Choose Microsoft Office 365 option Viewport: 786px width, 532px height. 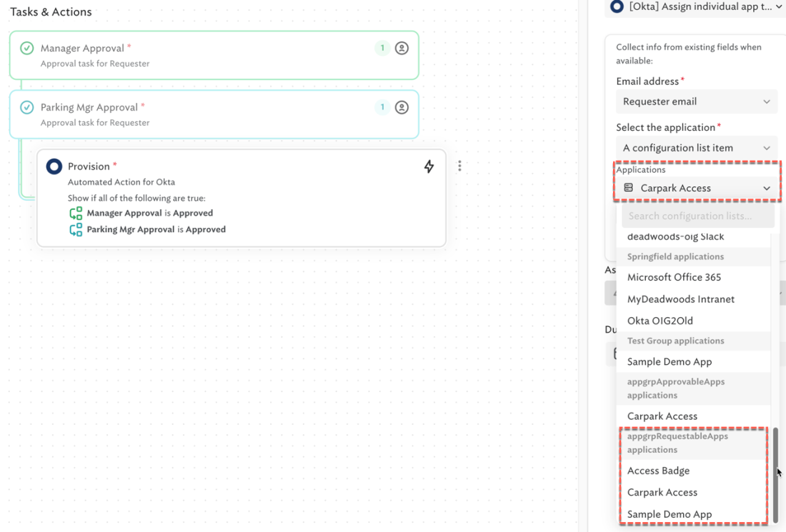pyautogui.click(x=674, y=277)
